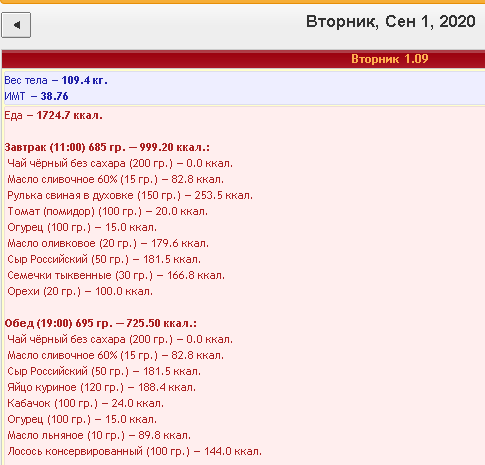Open the Обед (19:00) meal heading
Viewport: 485px width, 465px height.
click(x=101, y=323)
